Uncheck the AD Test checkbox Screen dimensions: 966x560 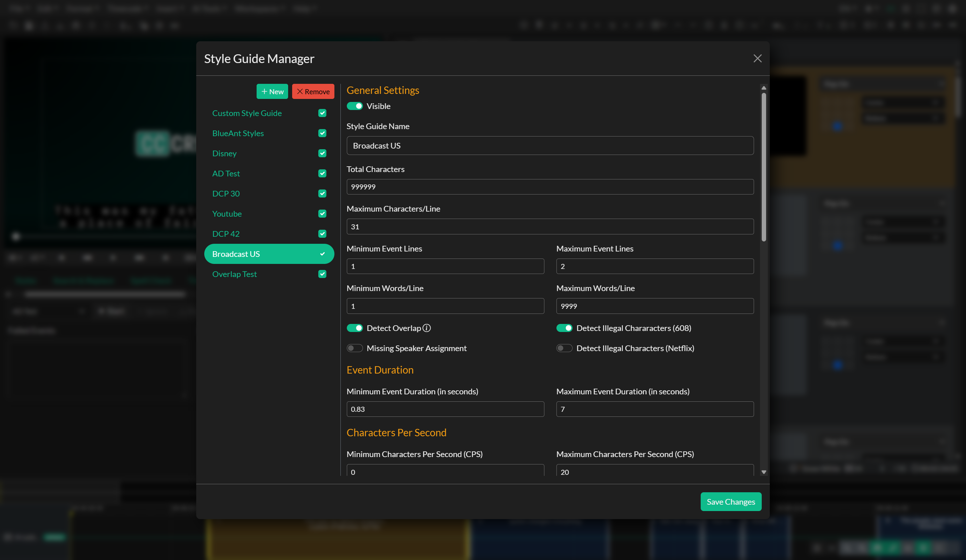click(322, 173)
